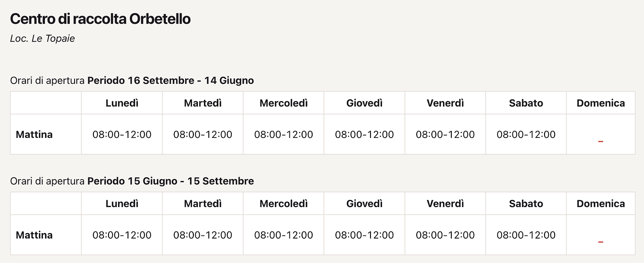Click Lunedì's 08:00-12:00 cell in the June–September table

[x=122, y=235]
